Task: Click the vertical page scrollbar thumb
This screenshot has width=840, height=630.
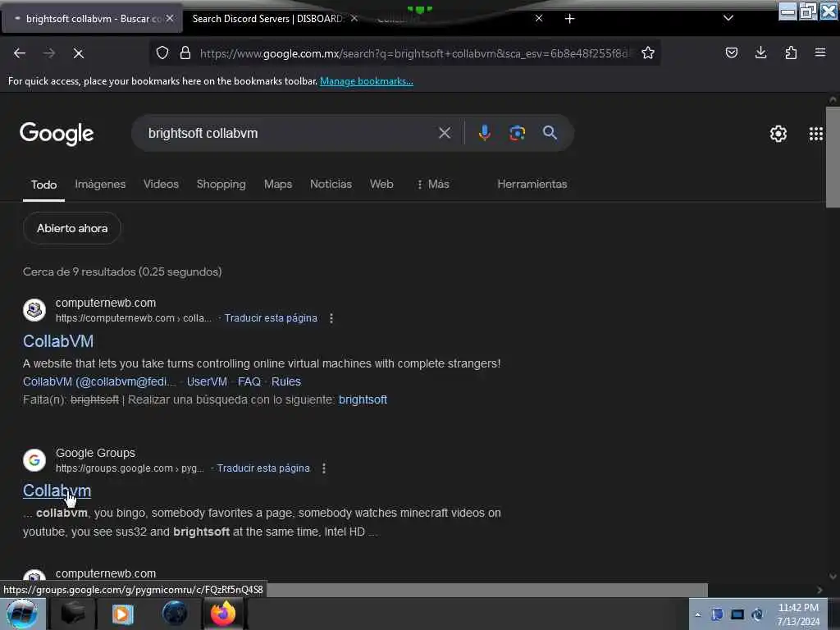Action: pyautogui.click(x=833, y=157)
